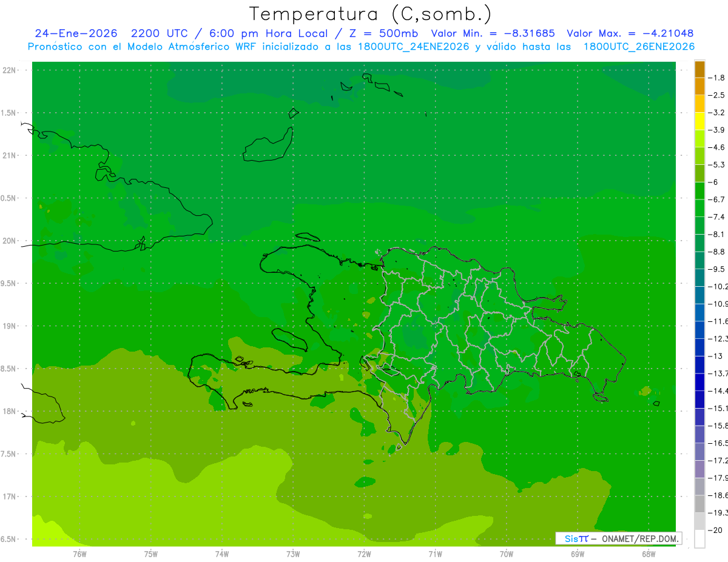Viewport: 728px width, 562px height.
Task: Click the 24-Ene-2026 date text
Action: click(x=76, y=33)
